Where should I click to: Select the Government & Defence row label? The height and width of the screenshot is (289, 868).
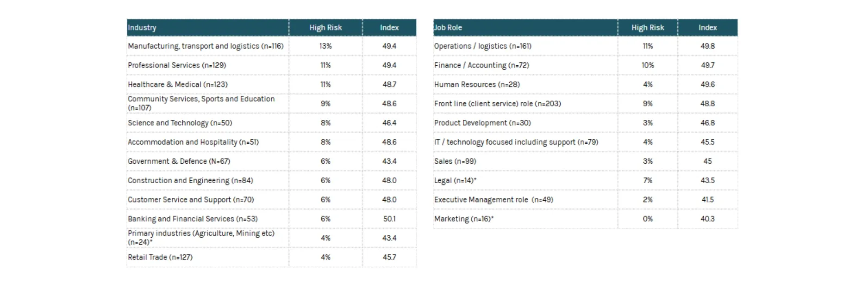pyautogui.click(x=179, y=161)
